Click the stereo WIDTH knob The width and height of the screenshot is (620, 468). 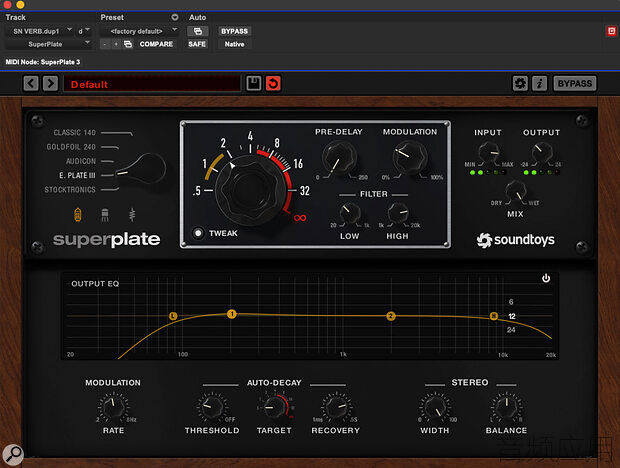[435, 407]
